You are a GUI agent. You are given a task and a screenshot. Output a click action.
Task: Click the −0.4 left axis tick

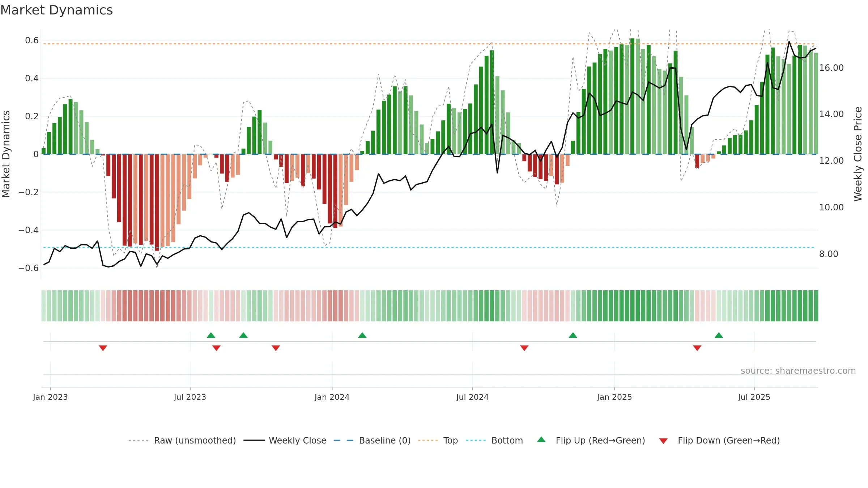[x=29, y=230]
